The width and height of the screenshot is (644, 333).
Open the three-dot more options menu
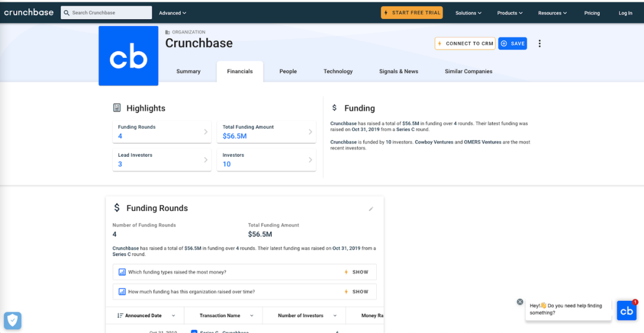[540, 43]
